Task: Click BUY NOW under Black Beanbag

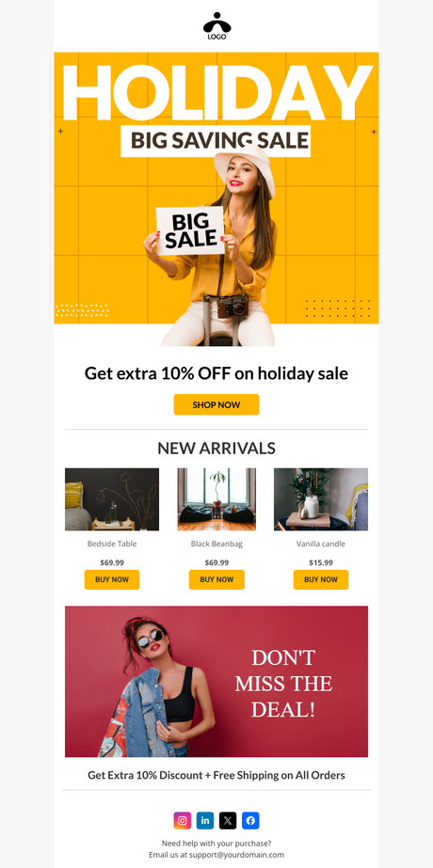Action: click(x=216, y=579)
